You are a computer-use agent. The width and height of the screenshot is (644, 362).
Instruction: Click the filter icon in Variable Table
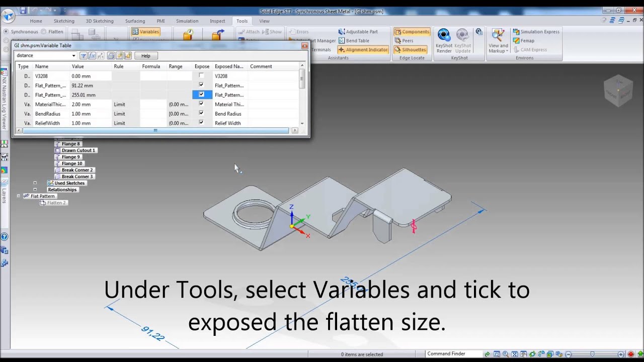[x=84, y=56]
